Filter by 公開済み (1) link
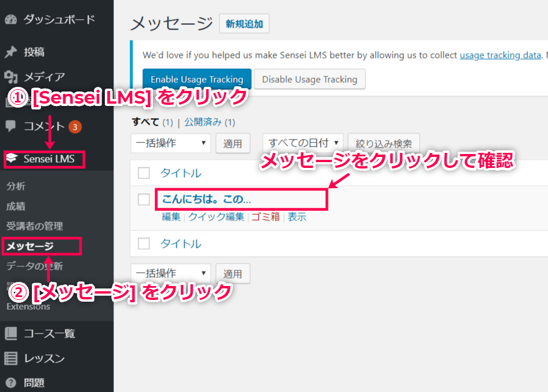The image size is (548, 392). point(210,122)
